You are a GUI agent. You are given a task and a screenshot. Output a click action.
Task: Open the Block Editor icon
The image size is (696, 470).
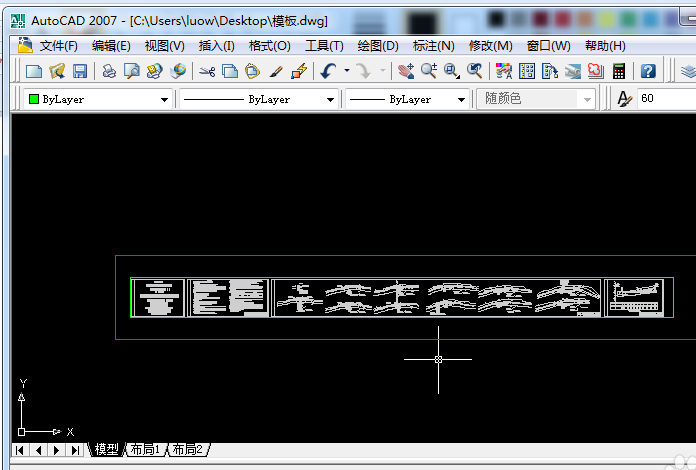click(x=299, y=71)
